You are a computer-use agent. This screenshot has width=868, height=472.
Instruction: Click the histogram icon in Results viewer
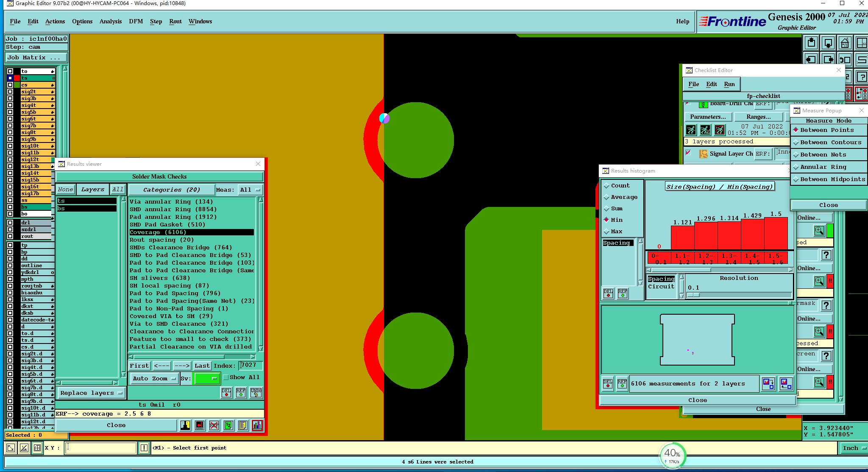click(257, 425)
